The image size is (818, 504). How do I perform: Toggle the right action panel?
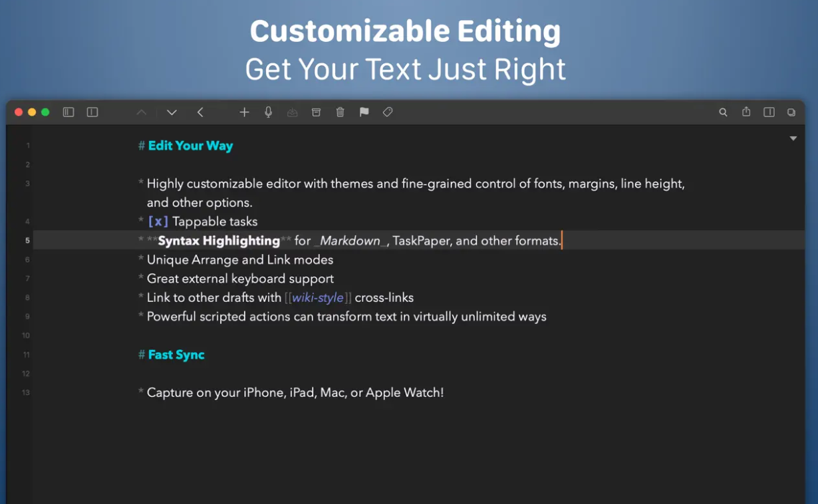point(769,112)
